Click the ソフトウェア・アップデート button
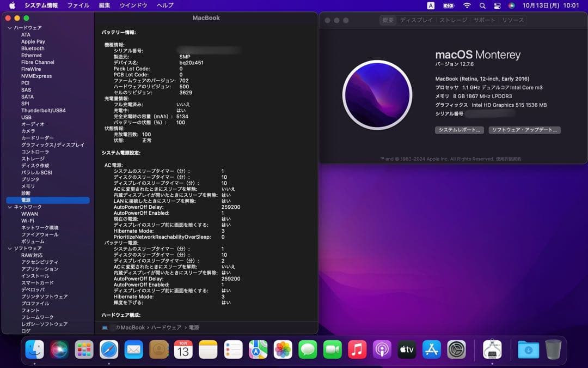 pyautogui.click(x=524, y=130)
